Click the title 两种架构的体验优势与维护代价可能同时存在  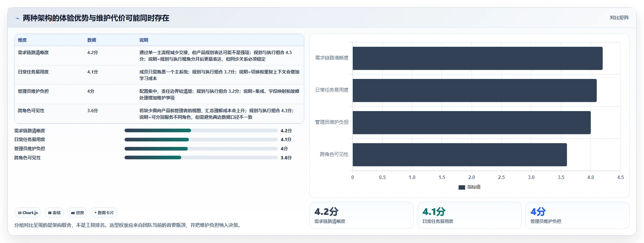click(96, 18)
